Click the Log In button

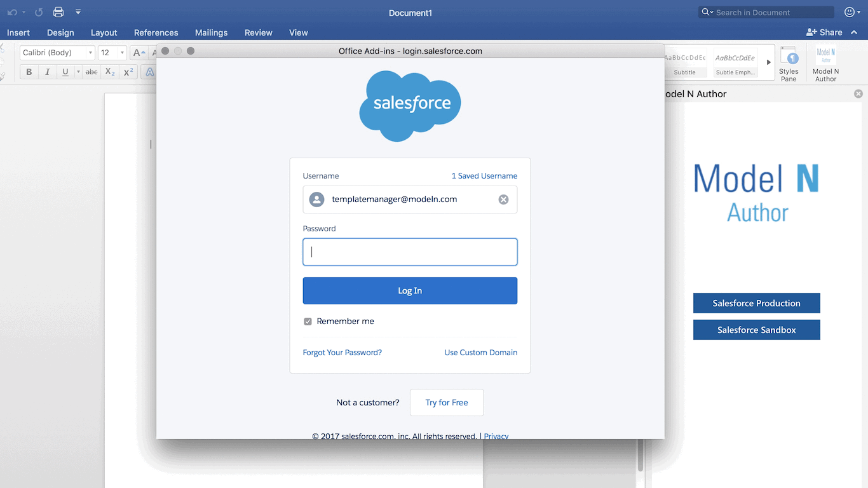point(410,291)
